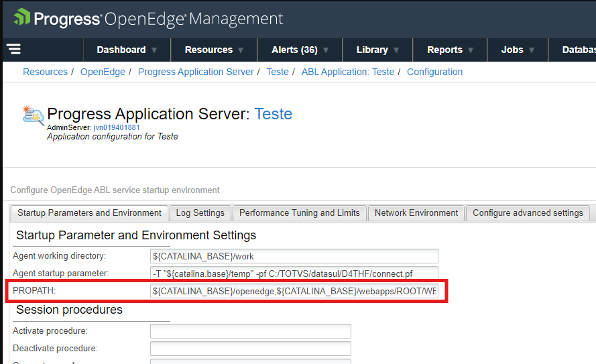This screenshot has height=364, width=596.
Task: Open AdminServer jvn019401881 link
Action: [117, 127]
